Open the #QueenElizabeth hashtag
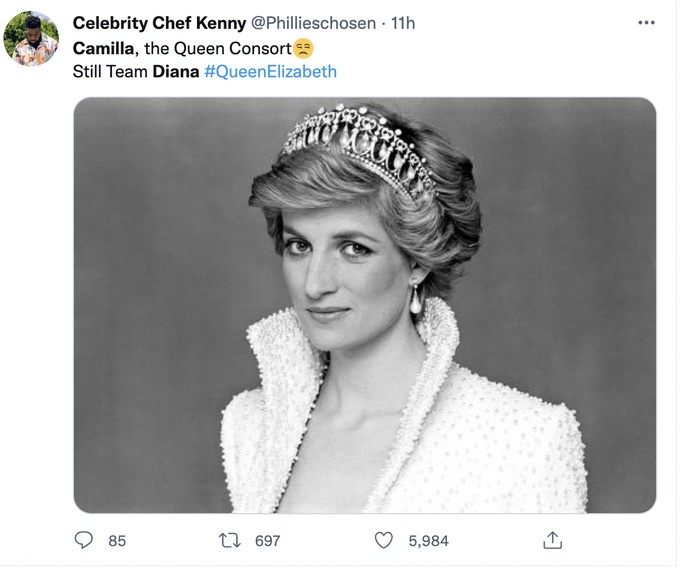The height and width of the screenshot is (568, 700). click(270, 71)
